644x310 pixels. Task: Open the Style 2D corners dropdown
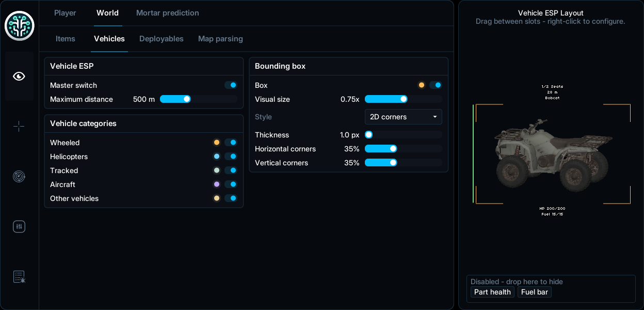click(404, 117)
